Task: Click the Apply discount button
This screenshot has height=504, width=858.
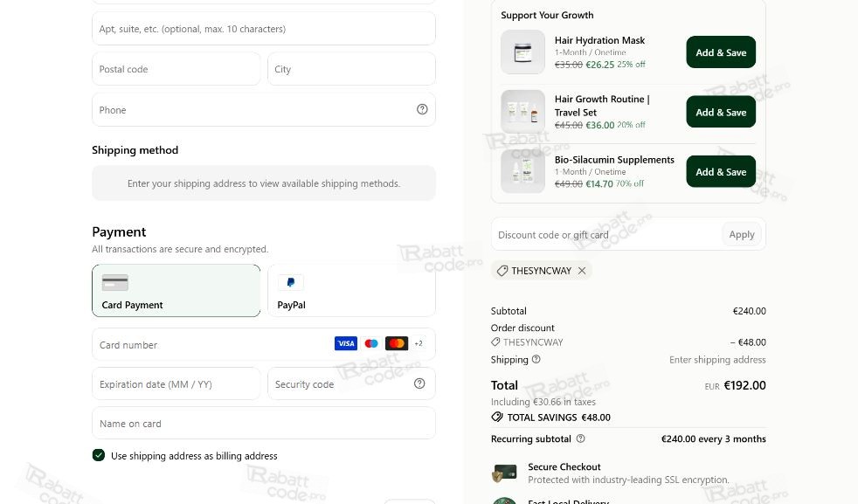Action: (x=742, y=234)
